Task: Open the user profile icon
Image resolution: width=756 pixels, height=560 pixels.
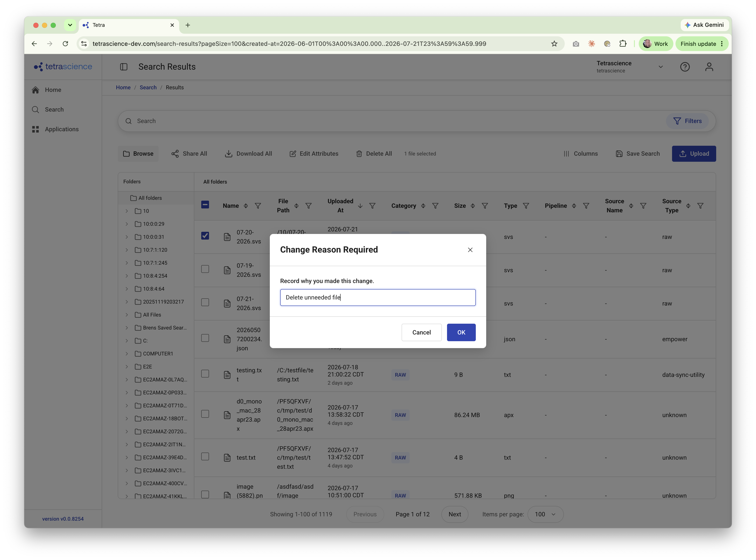Action: click(x=709, y=67)
